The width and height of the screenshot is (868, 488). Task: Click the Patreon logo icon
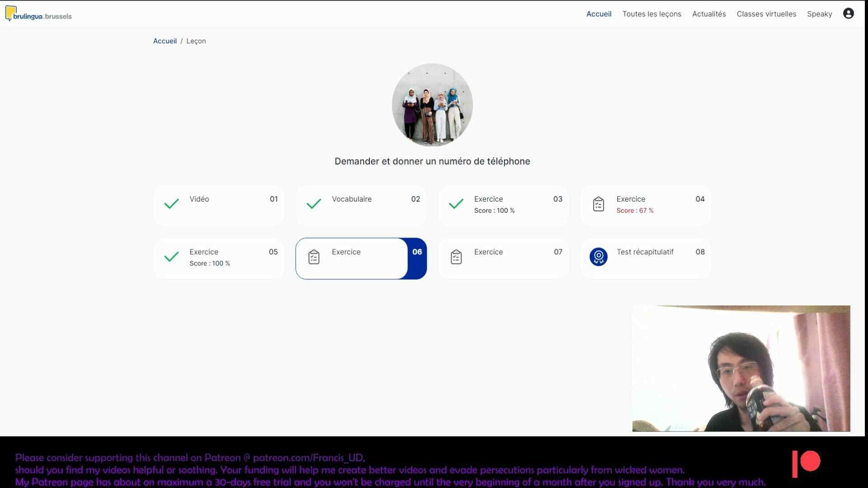coord(806,464)
